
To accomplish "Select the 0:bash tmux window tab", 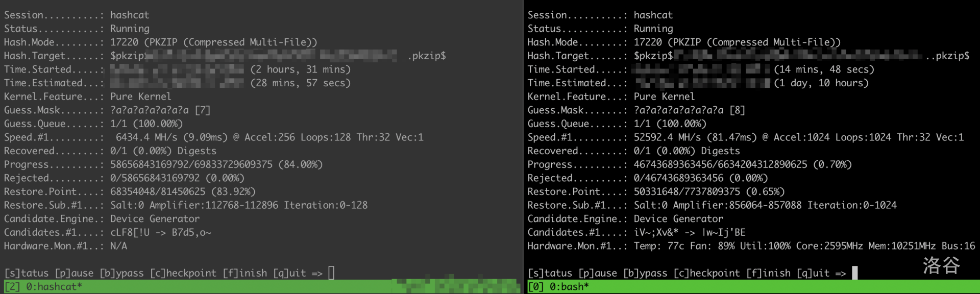I will [x=569, y=287].
